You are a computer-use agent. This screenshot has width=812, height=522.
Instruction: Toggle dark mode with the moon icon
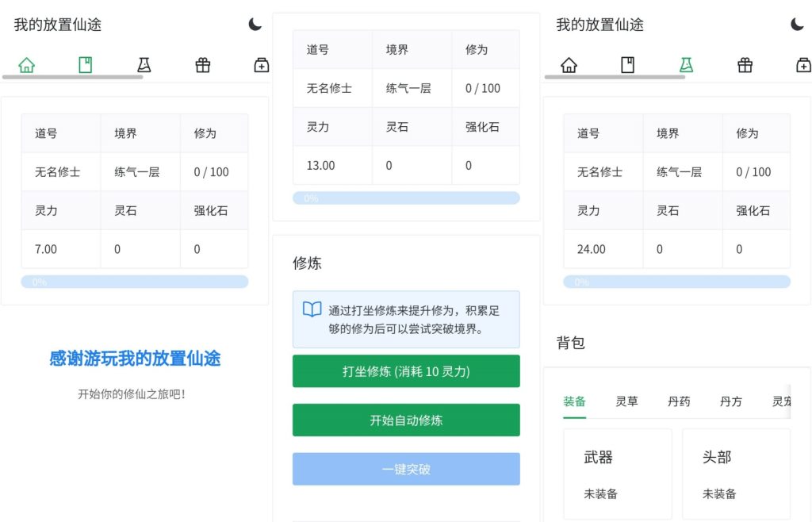click(254, 25)
